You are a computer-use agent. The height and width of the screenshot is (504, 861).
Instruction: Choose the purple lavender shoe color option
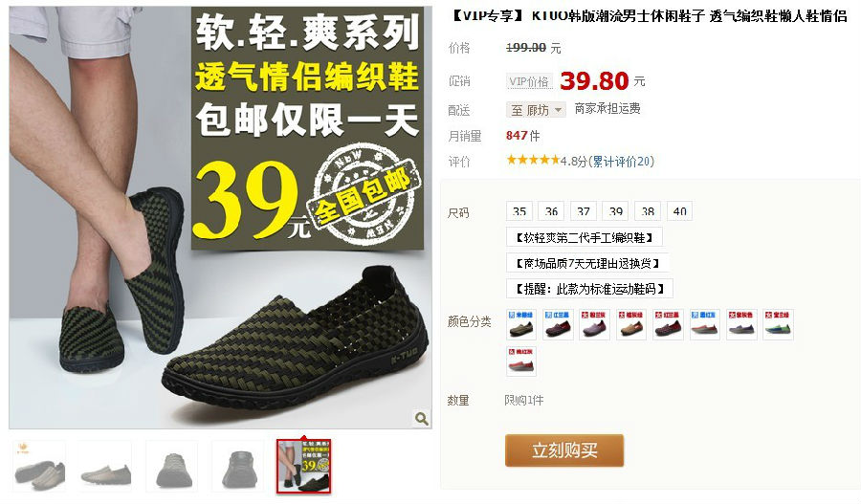point(595,324)
